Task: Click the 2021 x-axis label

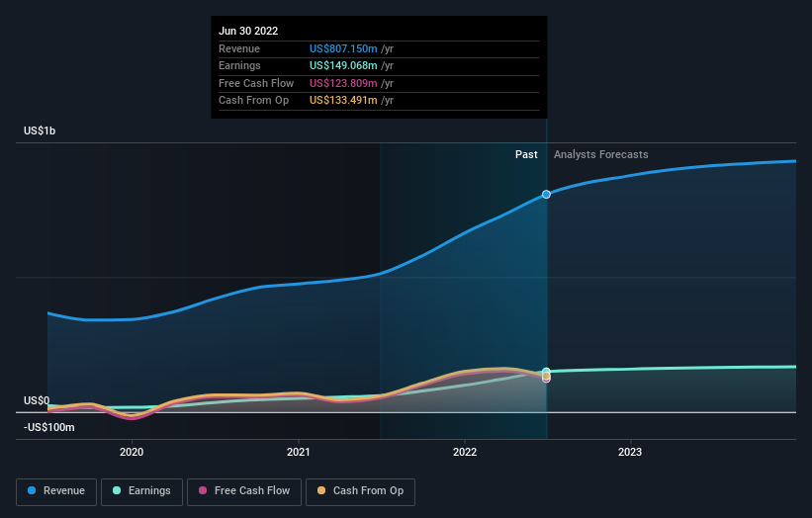Action: (299, 452)
